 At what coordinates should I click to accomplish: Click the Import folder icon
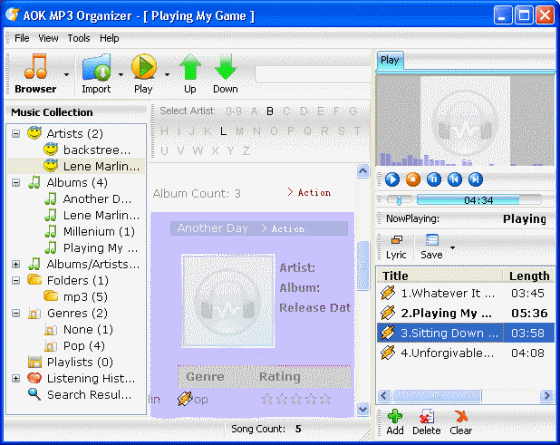click(x=96, y=67)
